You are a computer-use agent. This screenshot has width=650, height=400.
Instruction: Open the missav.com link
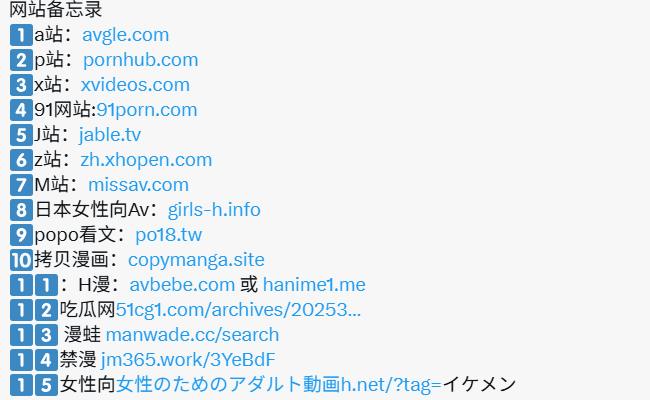[138, 185]
